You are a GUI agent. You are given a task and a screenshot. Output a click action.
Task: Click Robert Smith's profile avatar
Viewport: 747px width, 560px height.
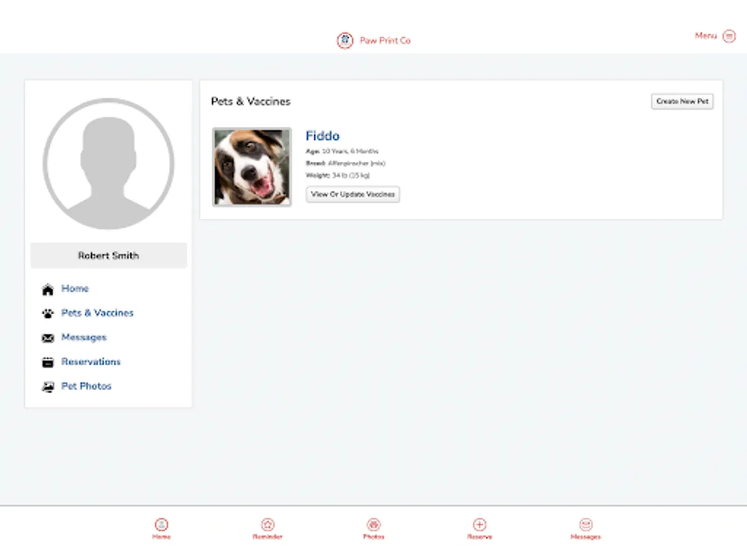108,164
